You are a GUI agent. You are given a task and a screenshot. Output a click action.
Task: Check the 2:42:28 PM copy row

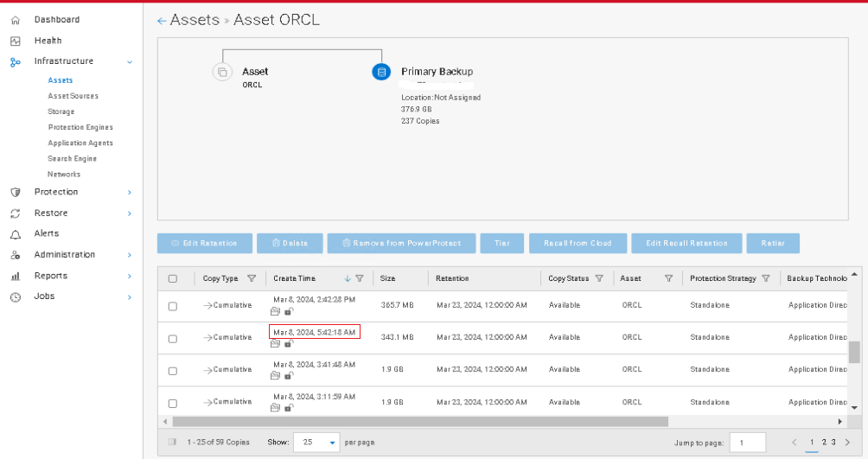pos(173,306)
